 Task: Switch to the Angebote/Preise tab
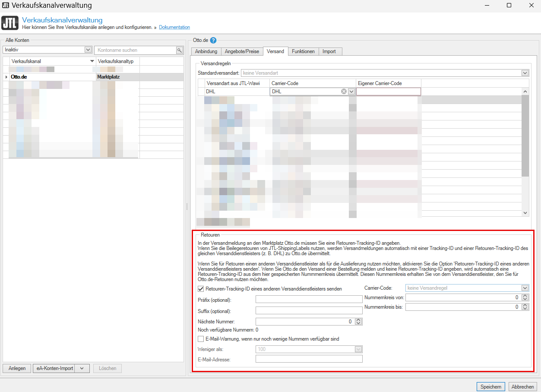(242, 51)
